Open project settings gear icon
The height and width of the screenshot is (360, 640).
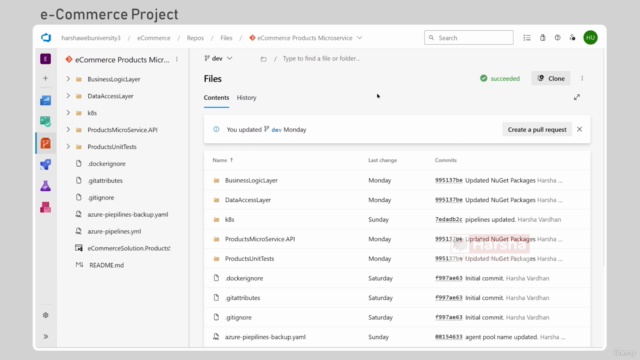point(45,315)
